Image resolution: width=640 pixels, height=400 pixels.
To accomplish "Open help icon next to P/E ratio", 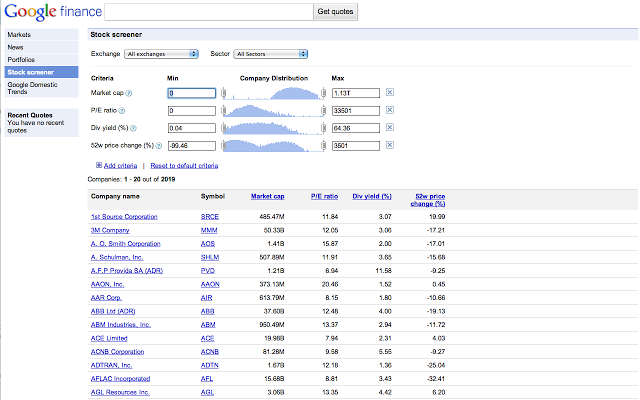I will click(124, 111).
